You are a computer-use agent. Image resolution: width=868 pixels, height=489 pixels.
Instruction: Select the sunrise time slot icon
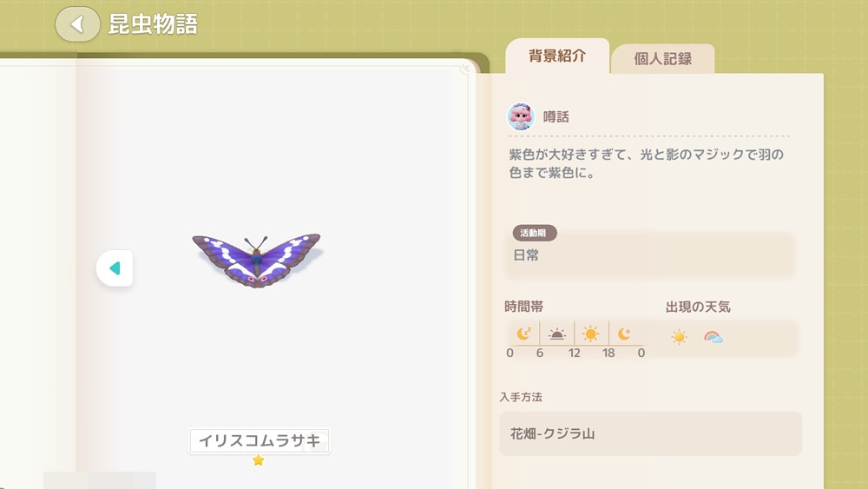(x=557, y=334)
